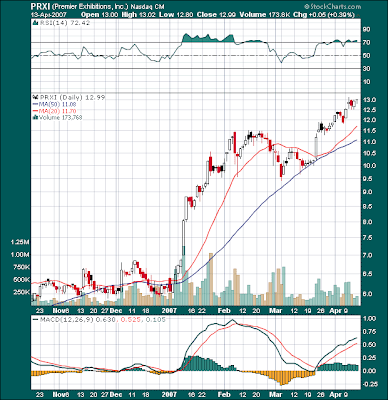Viewport: 388px width, 400px height.
Task: Click the 10.0 price axis label
Action: tap(370, 166)
